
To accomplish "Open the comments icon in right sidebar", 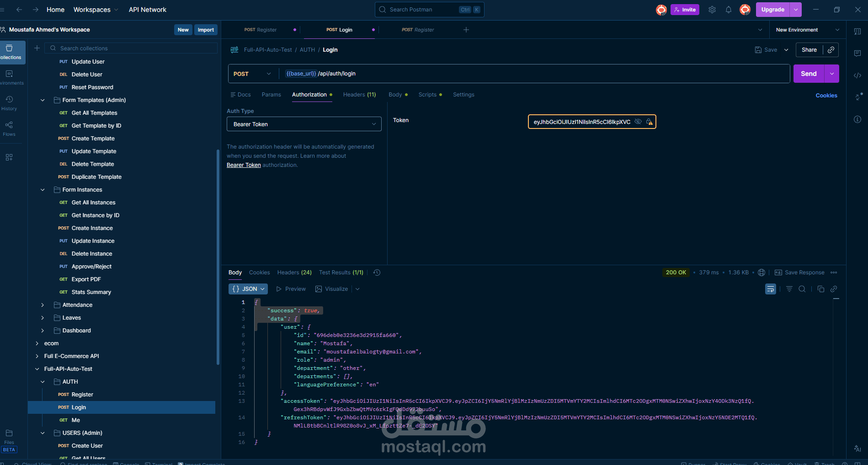I will [857, 53].
